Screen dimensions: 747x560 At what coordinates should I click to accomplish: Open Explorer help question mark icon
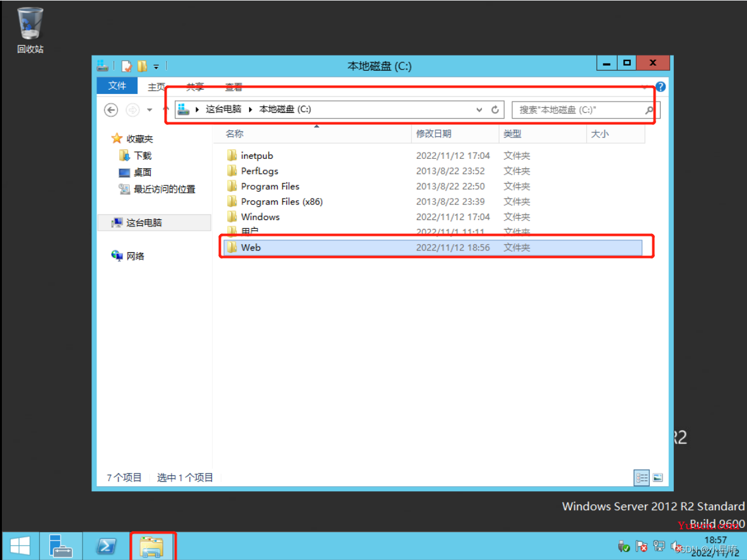(x=661, y=86)
